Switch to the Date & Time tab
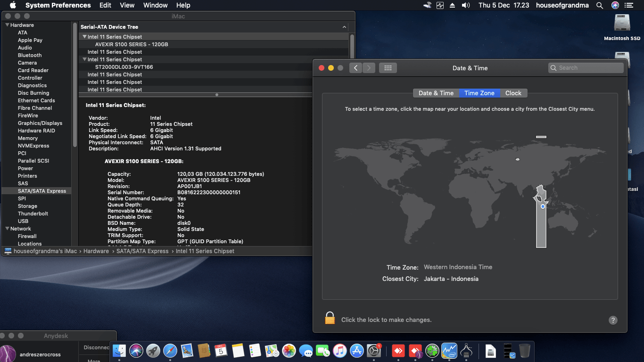The image size is (644, 362). [436, 93]
